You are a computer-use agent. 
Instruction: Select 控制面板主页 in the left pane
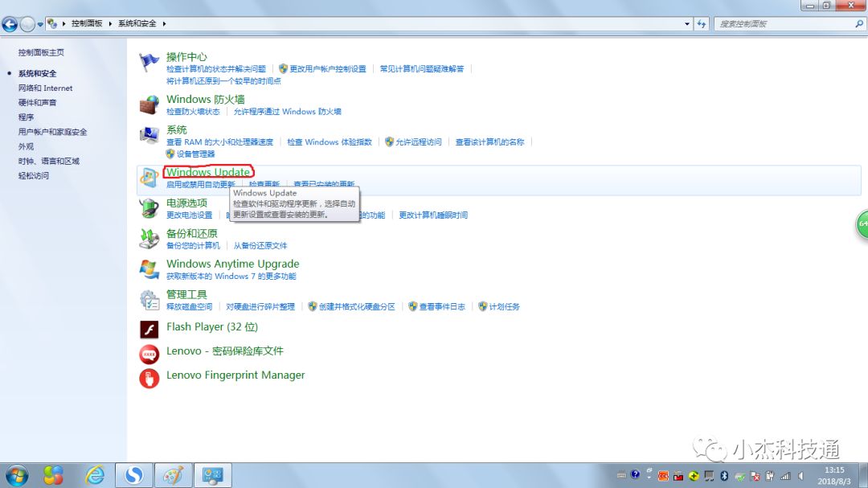(41, 52)
